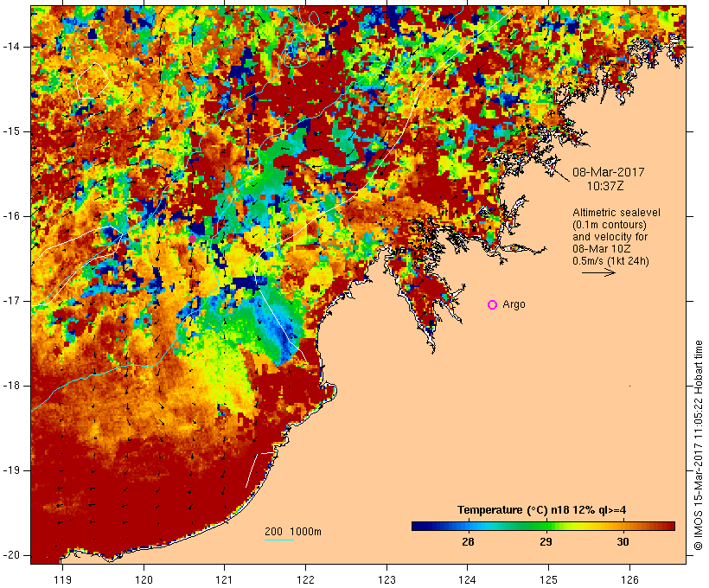This screenshot has height=588, width=709.
Task: Click the longitude label '124'
Action: (x=467, y=579)
